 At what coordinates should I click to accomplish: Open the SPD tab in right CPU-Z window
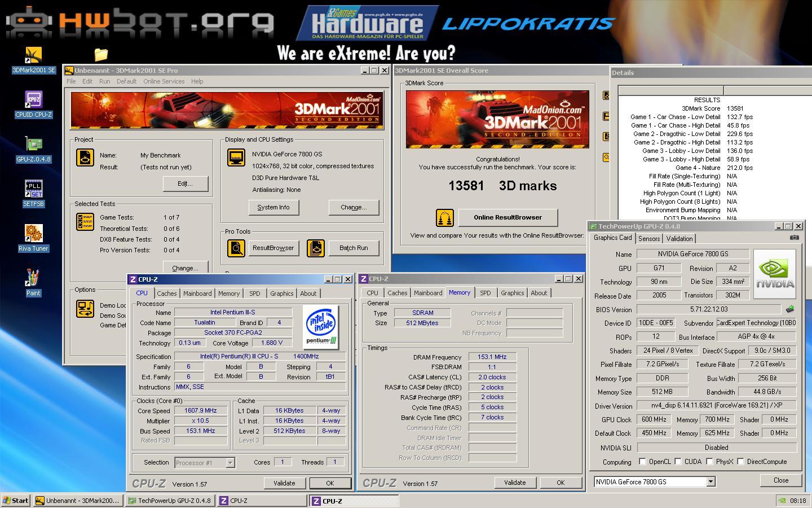pyautogui.click(x=486, y=293)
